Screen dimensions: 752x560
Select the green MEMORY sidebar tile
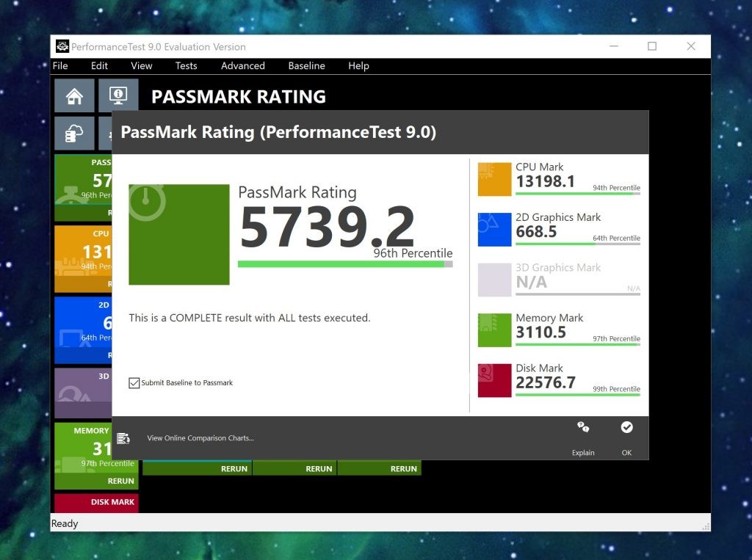tap(96, 456)
